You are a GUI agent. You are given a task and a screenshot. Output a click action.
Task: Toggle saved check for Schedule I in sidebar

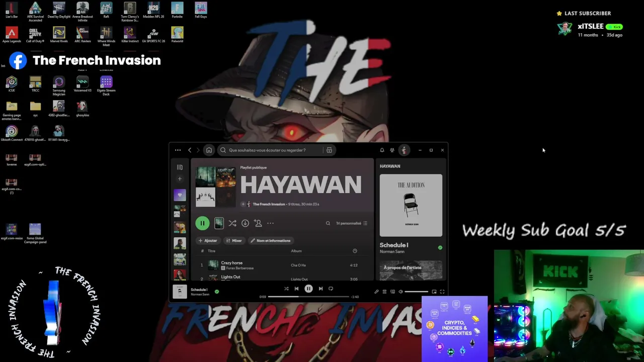click(440, 247)
